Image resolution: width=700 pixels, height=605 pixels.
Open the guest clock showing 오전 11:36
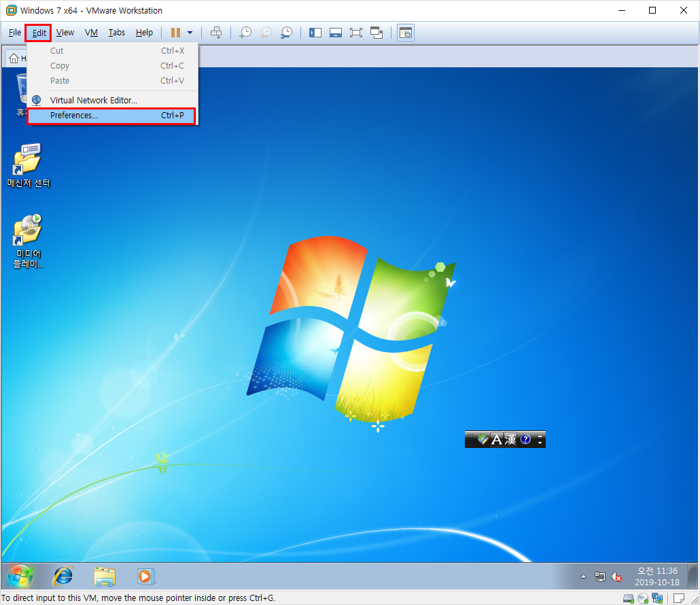[657, 576]
